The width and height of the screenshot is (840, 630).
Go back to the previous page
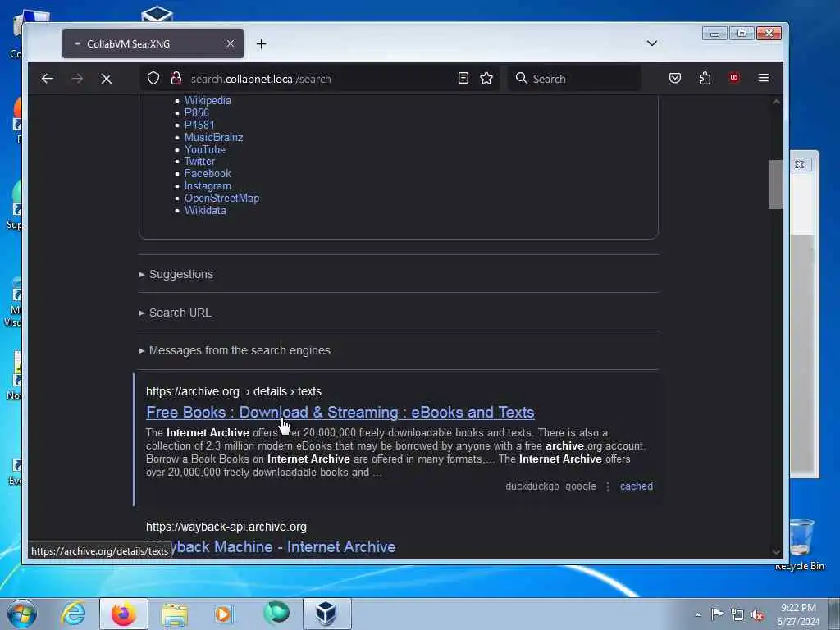coord(47,79)
